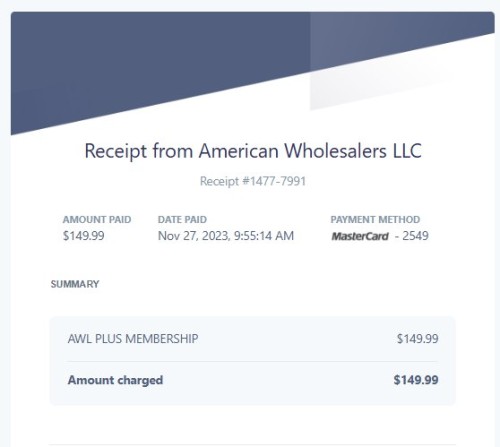Click the SUMMARY heading
Image resolution: width=500 pixels, height=447 pixels.
75,284
